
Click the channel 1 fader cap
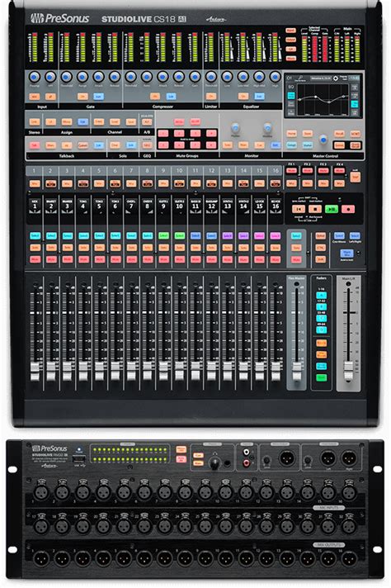[x=35, y=371]
